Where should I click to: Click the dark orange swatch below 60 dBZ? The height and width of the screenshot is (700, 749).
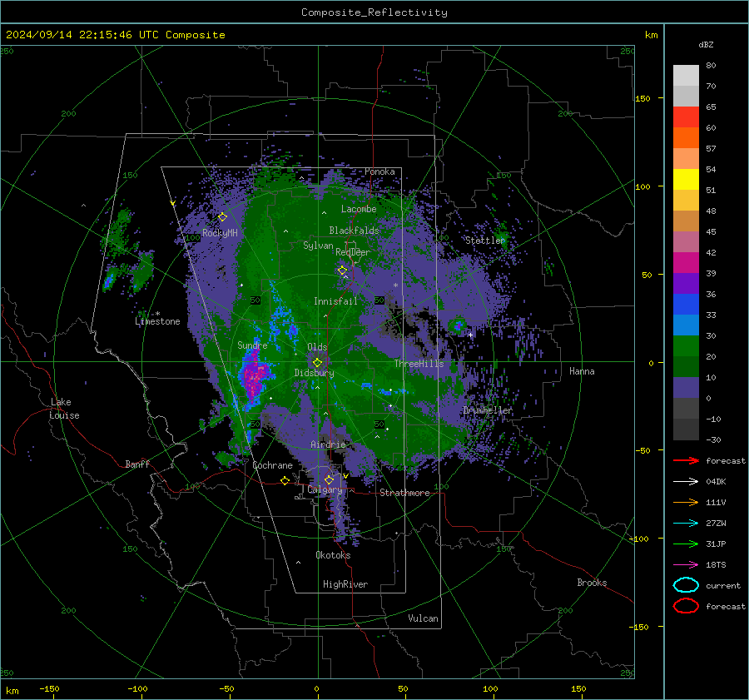686,138
